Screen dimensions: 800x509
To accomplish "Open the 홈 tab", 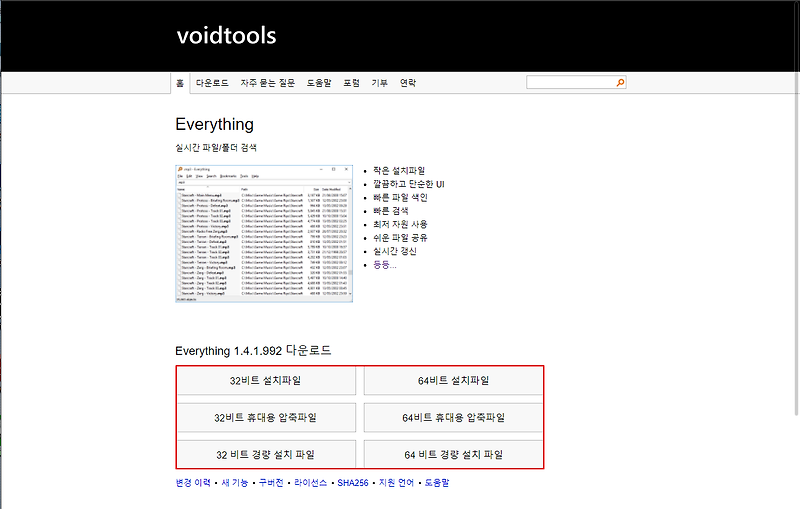I will coord(180,83).
